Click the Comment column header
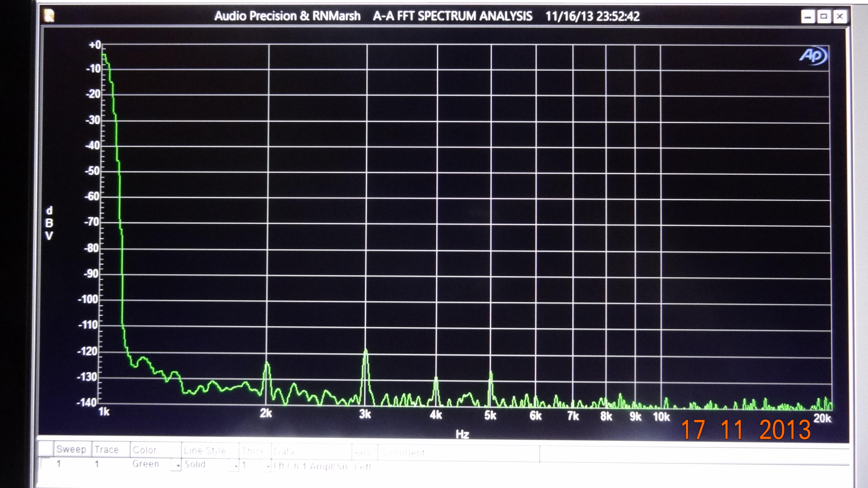 pyautogui.click(x=458, y=453)
